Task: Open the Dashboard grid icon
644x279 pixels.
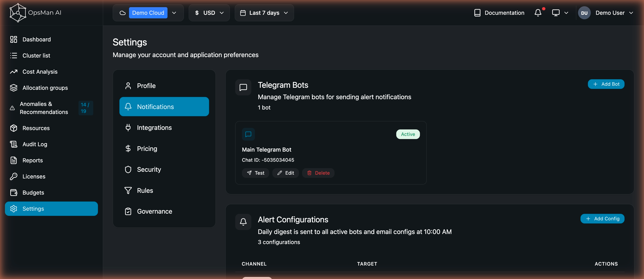Action: click(x=13, y=39)
